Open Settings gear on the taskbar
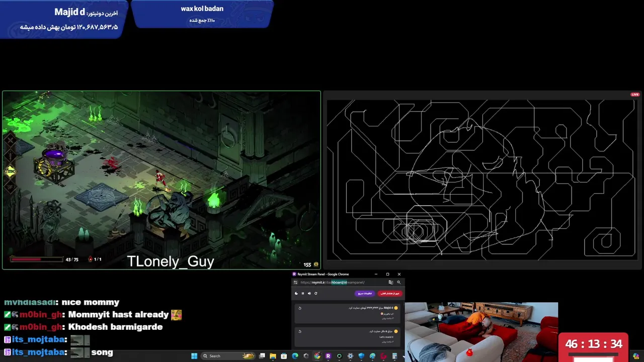The width and height of the screenshot is (644, 362). [350, 356]
